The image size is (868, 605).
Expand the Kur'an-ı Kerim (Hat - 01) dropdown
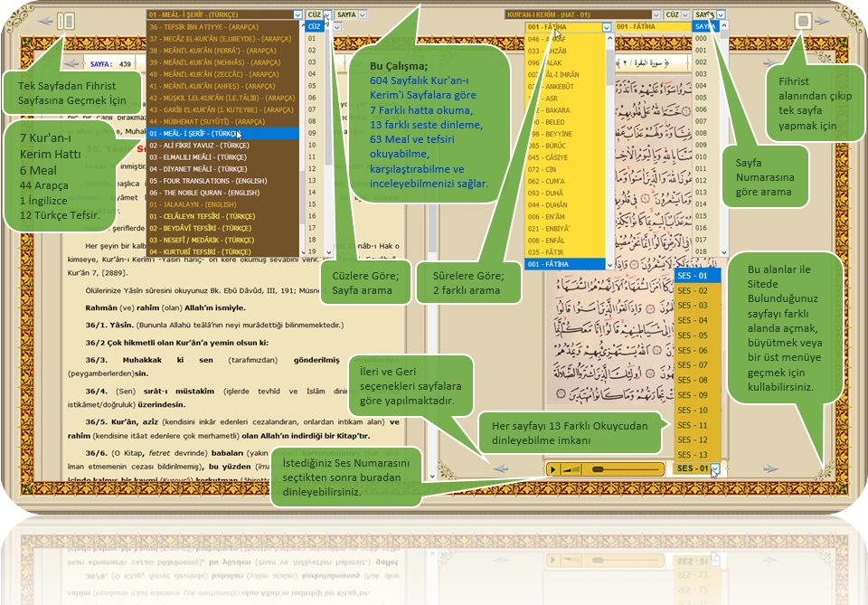click(x=656, y=15)
